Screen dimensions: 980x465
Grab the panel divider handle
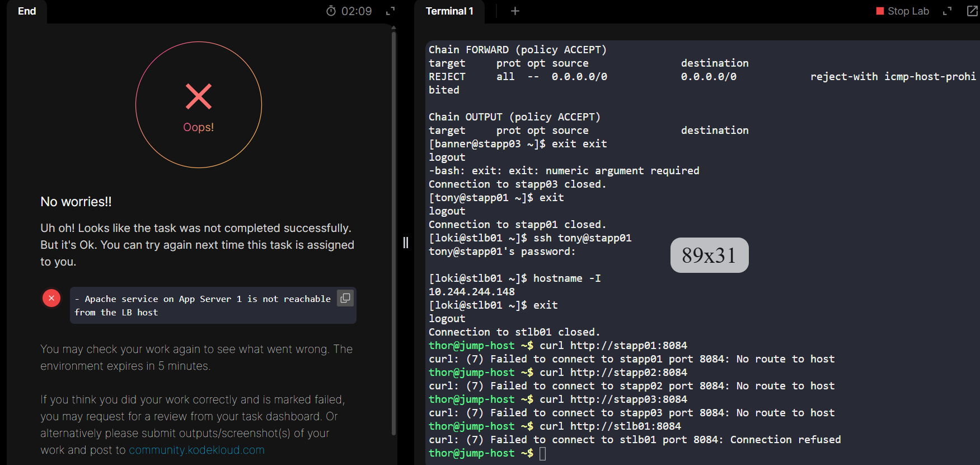[x=406, y=243]
